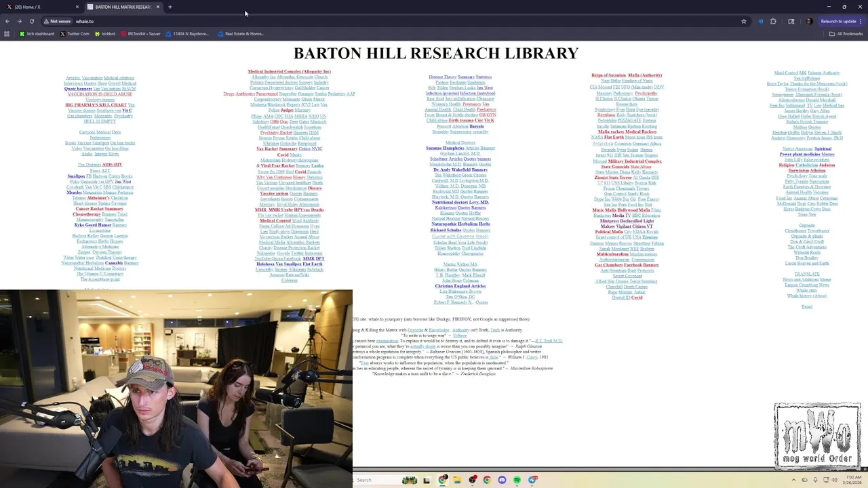Open the taskbar clock showing 7:02 AM
868x488 pixels.
(854, 480)
